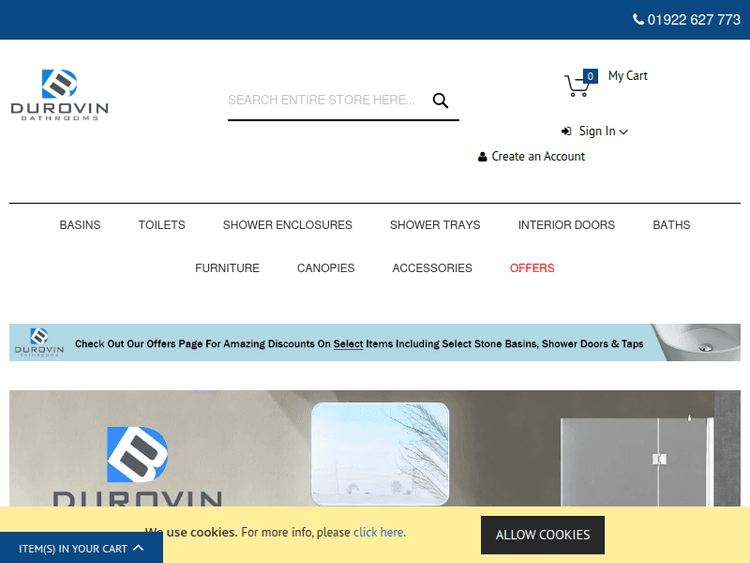Open the shopping cart icon
The height and width of the screenshot is (563, 750).
tap(578, 85)
